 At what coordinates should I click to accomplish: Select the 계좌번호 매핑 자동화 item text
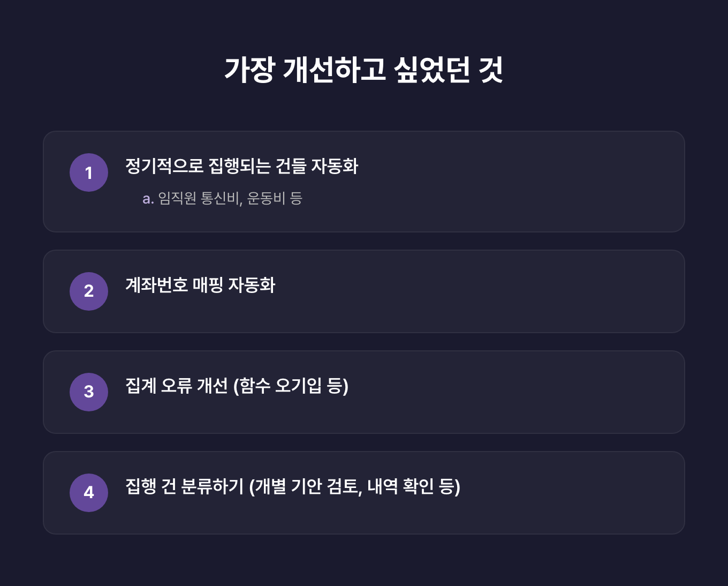point(200,285)
